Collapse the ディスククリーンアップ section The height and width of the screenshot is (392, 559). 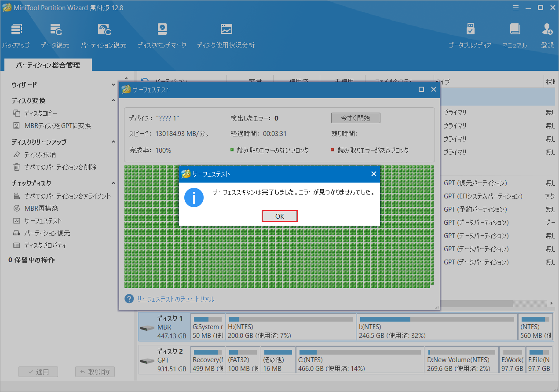(113, 142)
